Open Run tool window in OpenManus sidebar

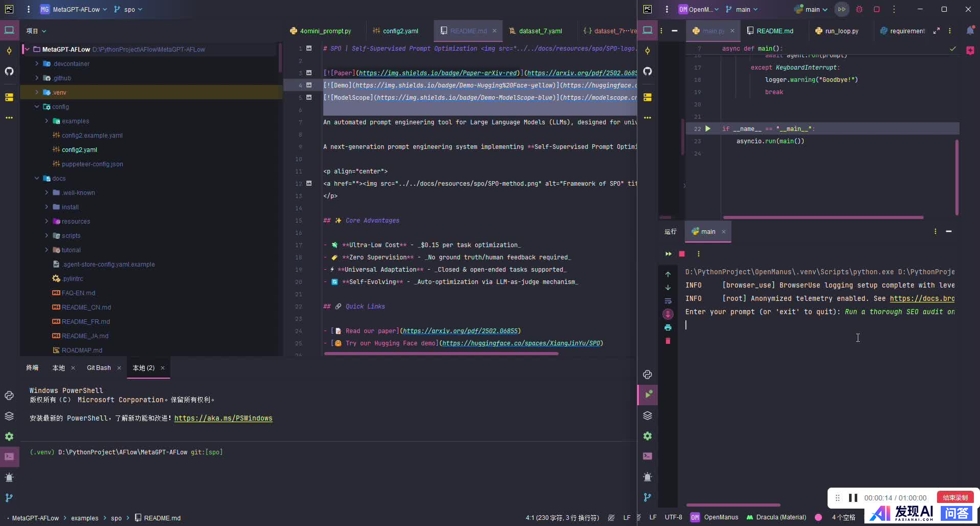[648, 394]
